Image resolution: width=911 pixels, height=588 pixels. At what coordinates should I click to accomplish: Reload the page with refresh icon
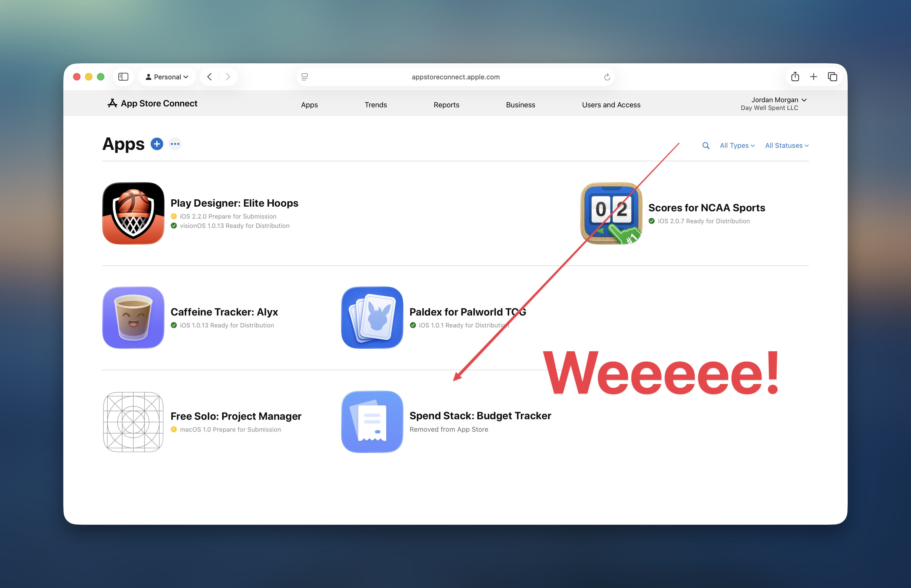tap(607, 77)
